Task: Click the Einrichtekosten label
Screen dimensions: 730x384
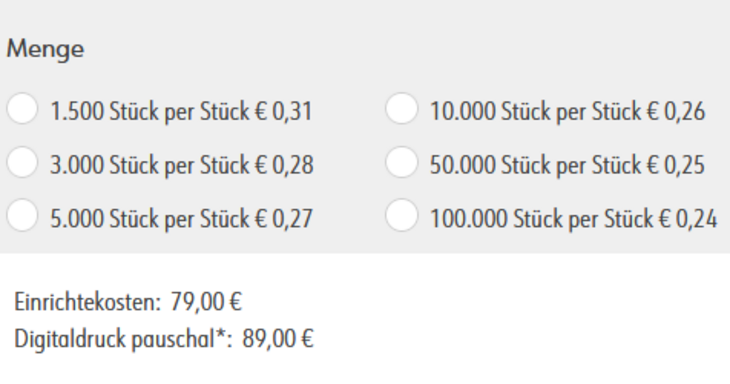Action: pyautogui.click(x=88, y=302)
